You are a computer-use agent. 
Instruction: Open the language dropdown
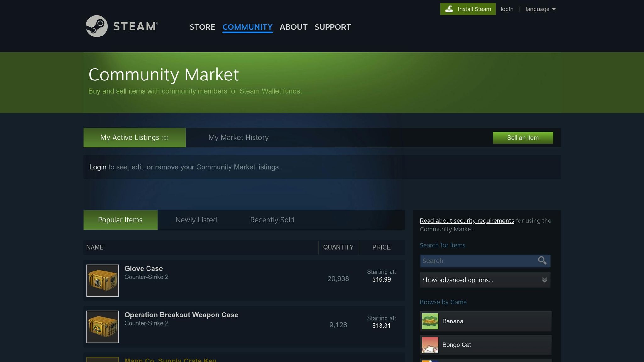click(541, 9)
